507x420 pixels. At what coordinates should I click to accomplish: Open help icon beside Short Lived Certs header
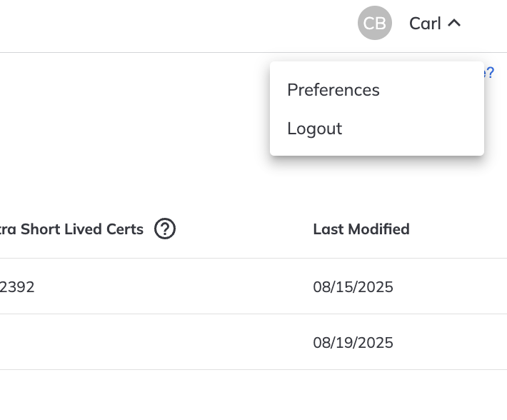(164, 229)
